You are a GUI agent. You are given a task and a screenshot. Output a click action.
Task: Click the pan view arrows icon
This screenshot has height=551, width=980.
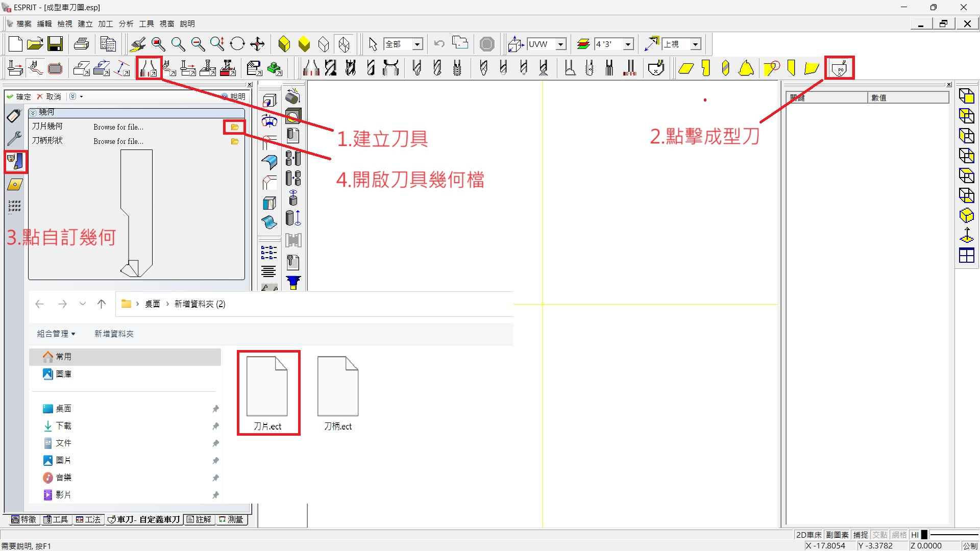click(257, 44)
